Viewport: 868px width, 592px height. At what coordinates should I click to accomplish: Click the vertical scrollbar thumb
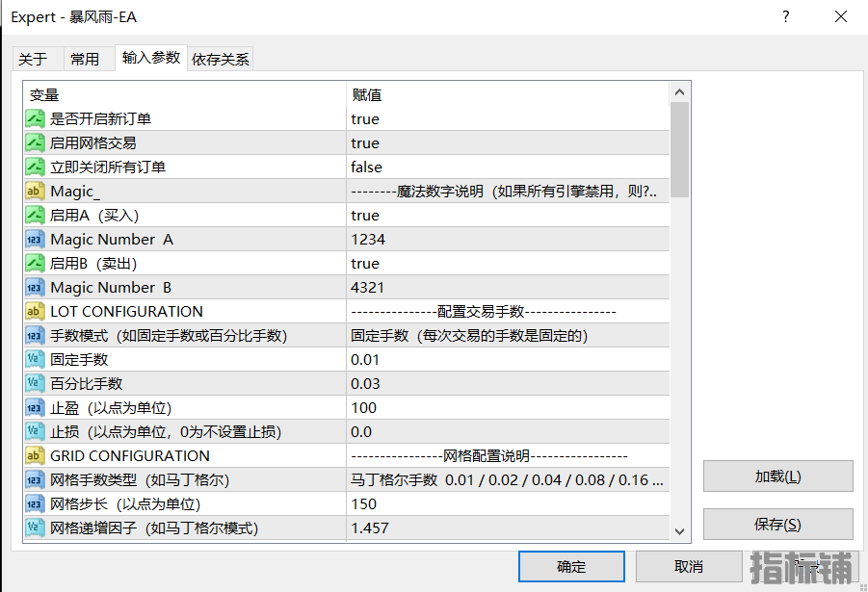(x=680, y=149)
